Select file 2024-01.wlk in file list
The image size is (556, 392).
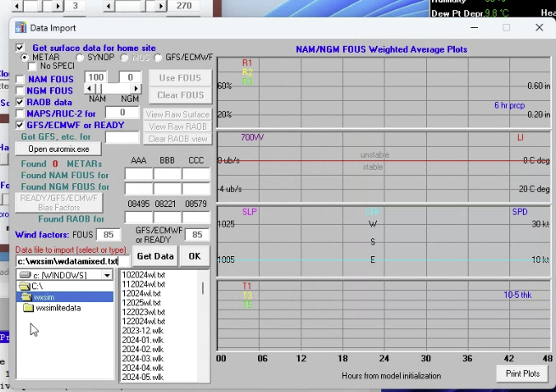[143, 340]
